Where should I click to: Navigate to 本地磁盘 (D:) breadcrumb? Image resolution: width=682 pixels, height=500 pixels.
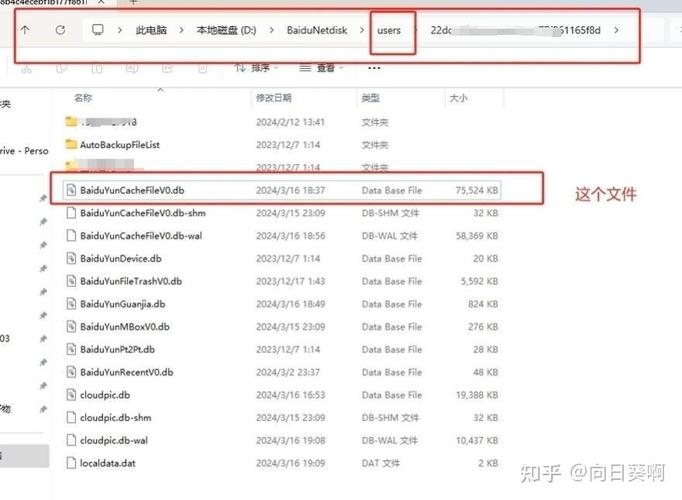[x=226, y=30]
